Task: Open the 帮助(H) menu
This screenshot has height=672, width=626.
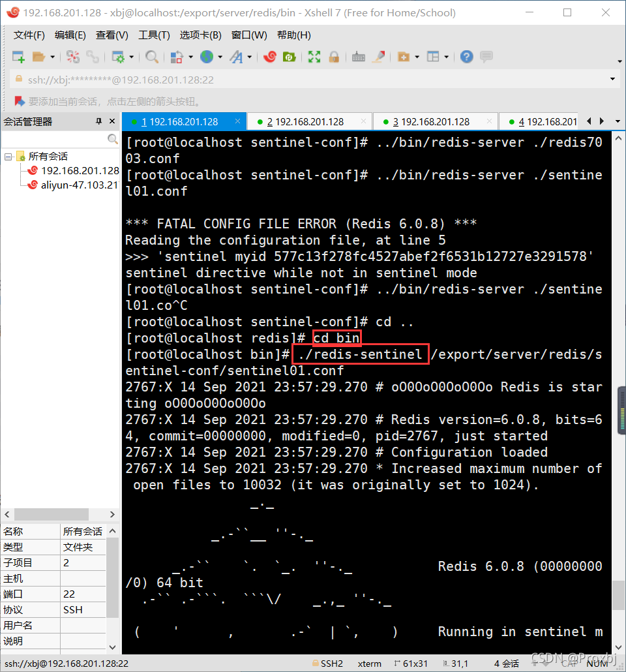Action: (294, 35)
